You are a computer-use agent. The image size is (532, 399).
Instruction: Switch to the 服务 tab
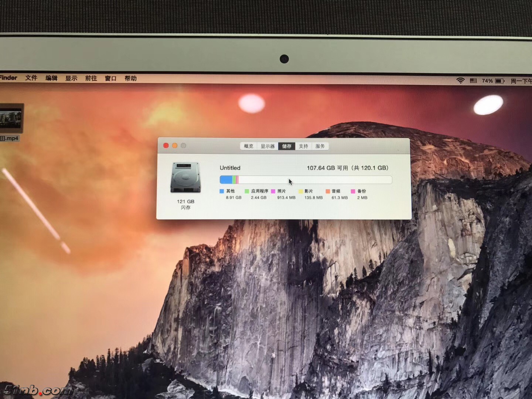(320, 146)
